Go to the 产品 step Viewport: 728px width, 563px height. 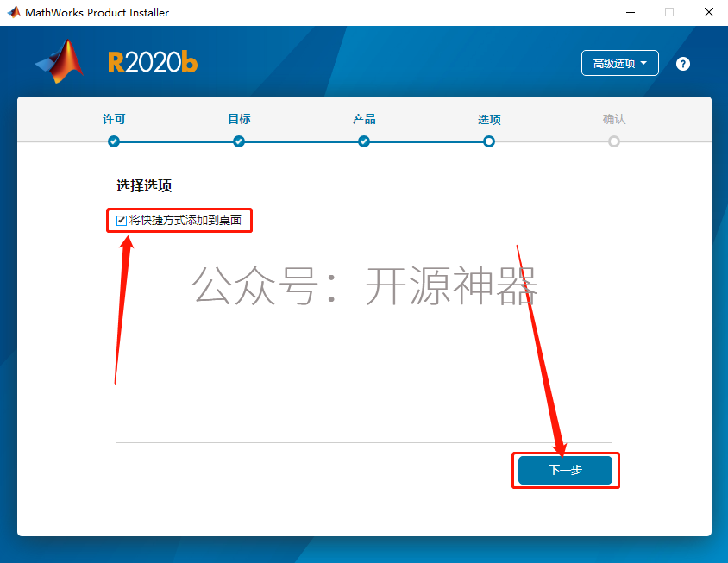(364, 119)
